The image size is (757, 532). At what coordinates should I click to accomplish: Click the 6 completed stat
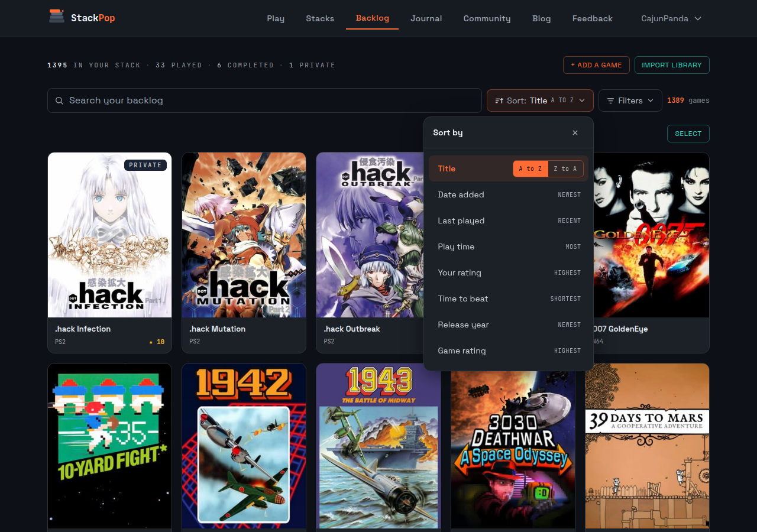coord(245,65)
